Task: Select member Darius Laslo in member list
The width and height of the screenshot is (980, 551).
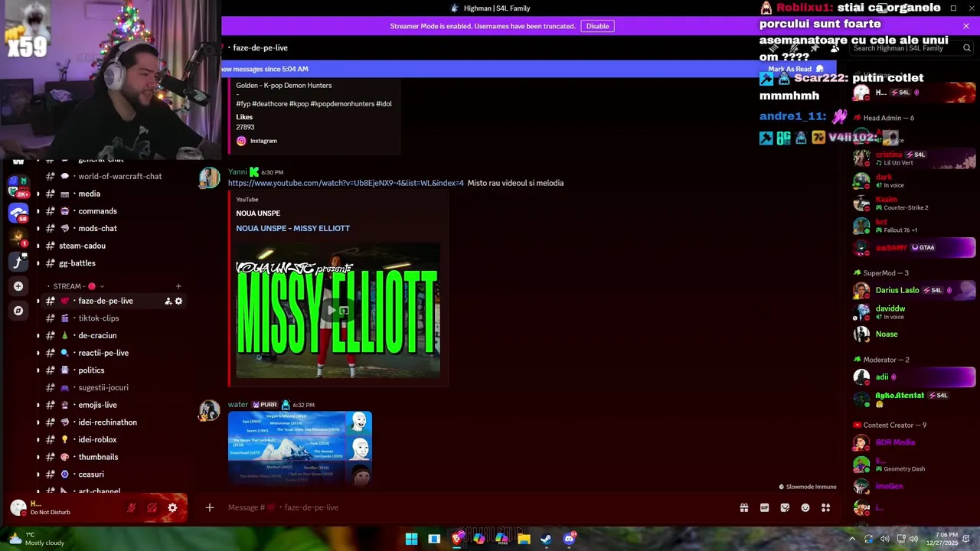Action: coord(915,291)
